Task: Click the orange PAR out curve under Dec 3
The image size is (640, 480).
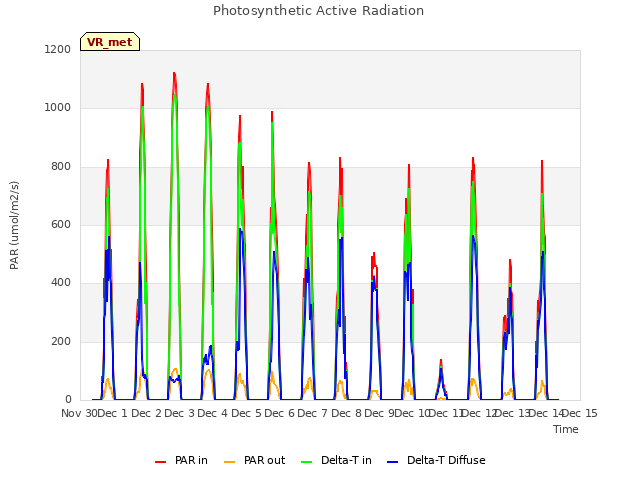Action: click(x=175, y=370)
